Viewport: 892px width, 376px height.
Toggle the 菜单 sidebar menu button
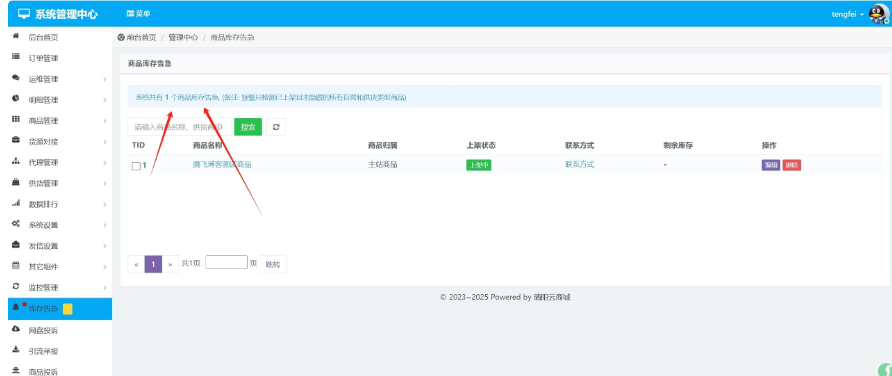point(138,14)
